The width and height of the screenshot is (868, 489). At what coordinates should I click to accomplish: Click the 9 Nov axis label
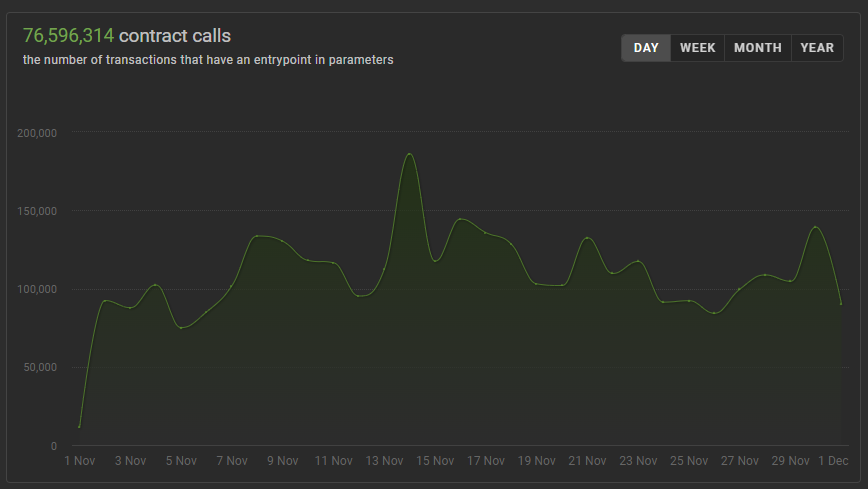point(283,461)
